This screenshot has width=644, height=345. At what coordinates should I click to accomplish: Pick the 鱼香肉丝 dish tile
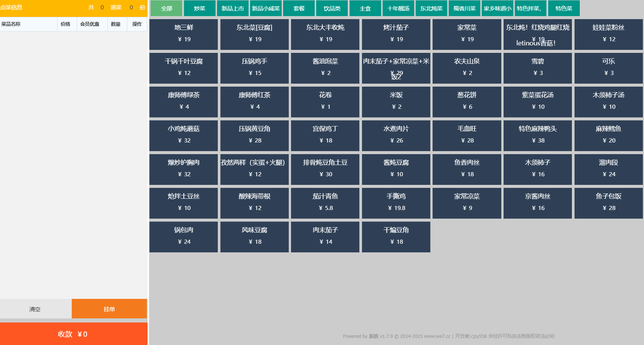click(467, 169)
